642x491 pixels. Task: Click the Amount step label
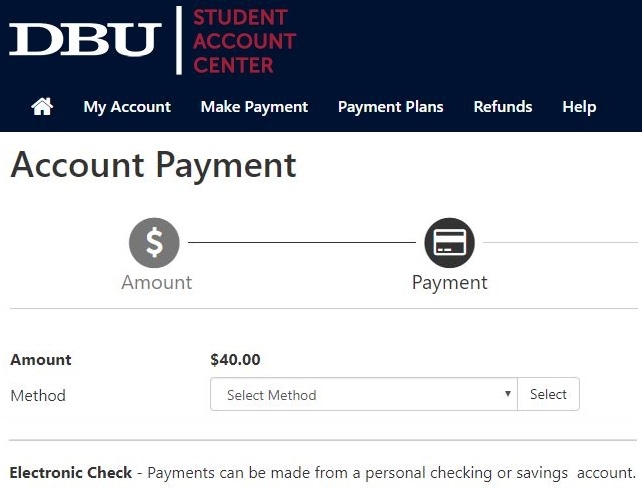[x=157, y=283]
